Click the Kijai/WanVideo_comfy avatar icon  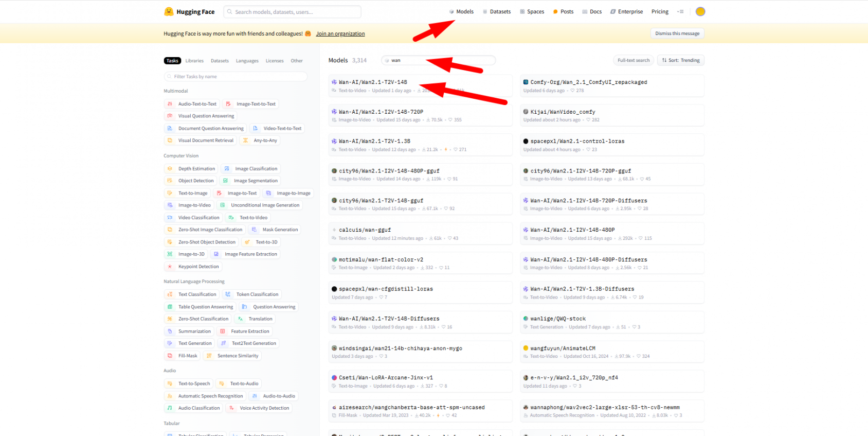coord(526,112)
